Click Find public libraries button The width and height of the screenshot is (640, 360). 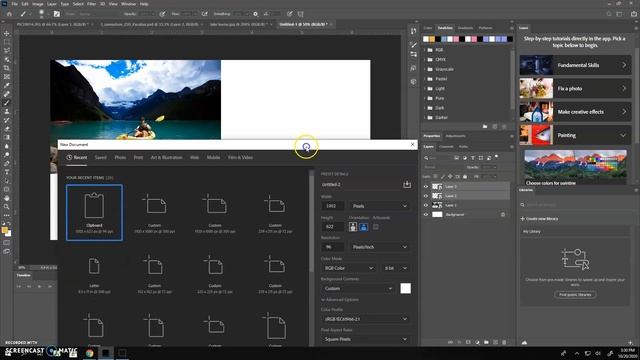coord(575,295)
